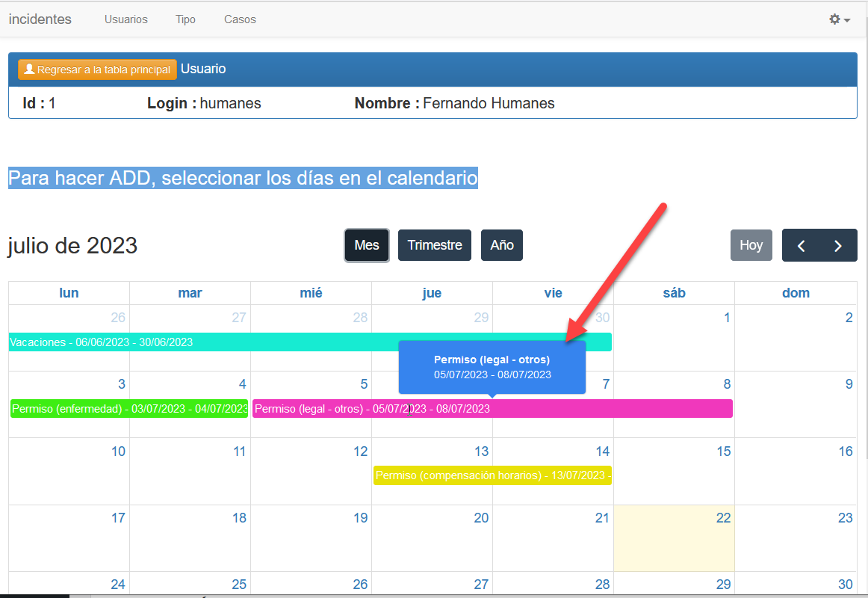The width and height of the screenshot is (868, 598).
Task: Expand the gear dropdown caret at top right
Action: coord(846,20)
